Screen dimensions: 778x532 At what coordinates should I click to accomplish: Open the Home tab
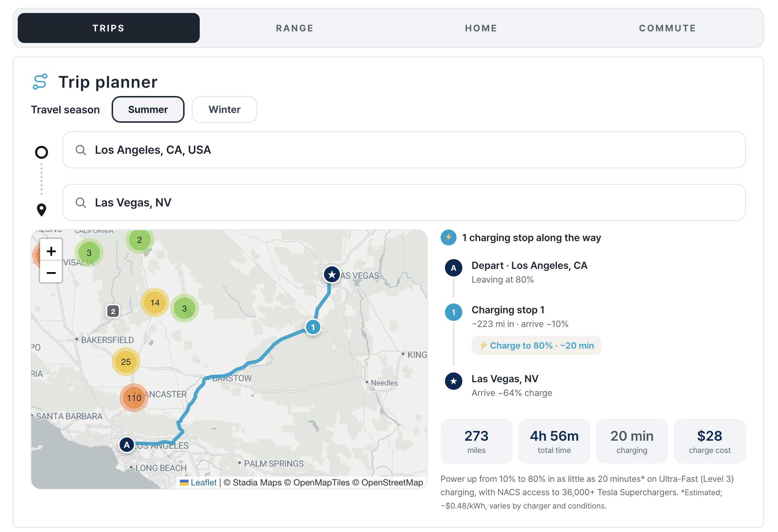[481, 28]
